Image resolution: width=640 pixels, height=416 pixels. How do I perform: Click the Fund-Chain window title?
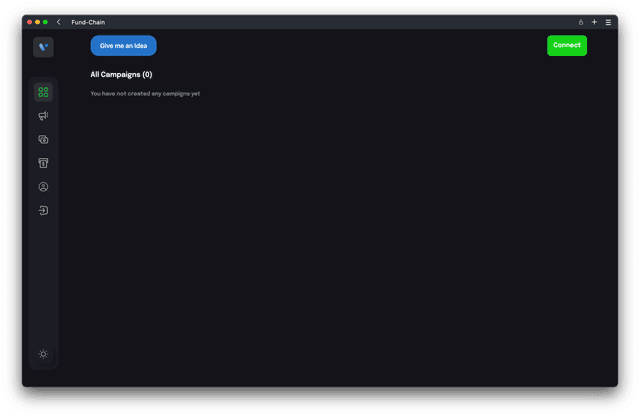tap(88, 22)
